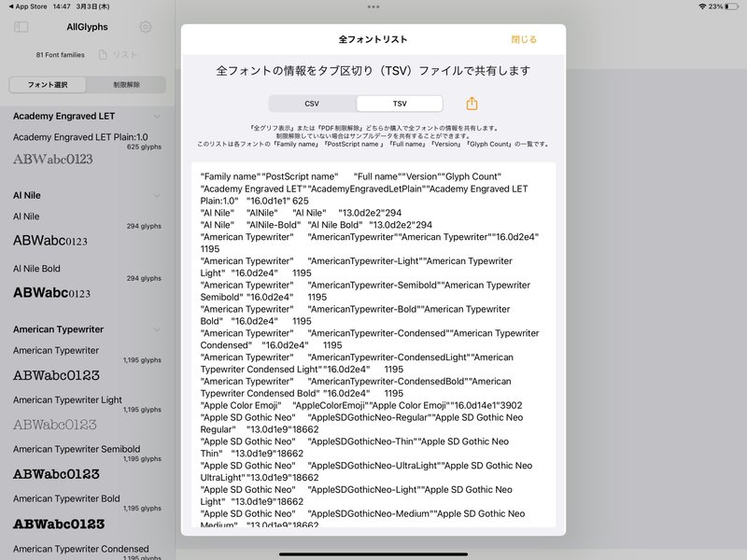The image size is (747, 560).
Task: Tap the 全フォントリスト dialog title
Action: point(373,39)
